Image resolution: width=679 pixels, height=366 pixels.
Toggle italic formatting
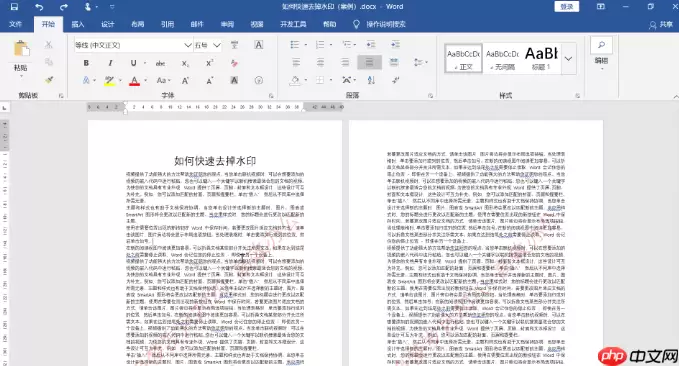pos(110,63)
